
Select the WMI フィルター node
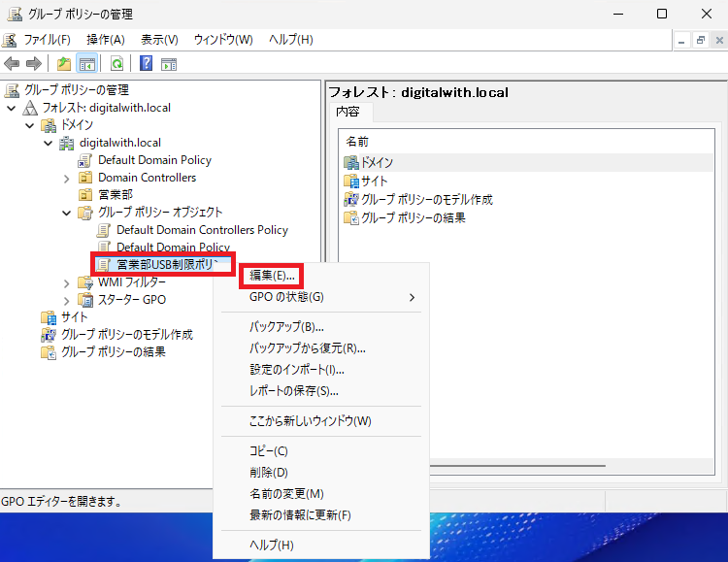point(132,282)
